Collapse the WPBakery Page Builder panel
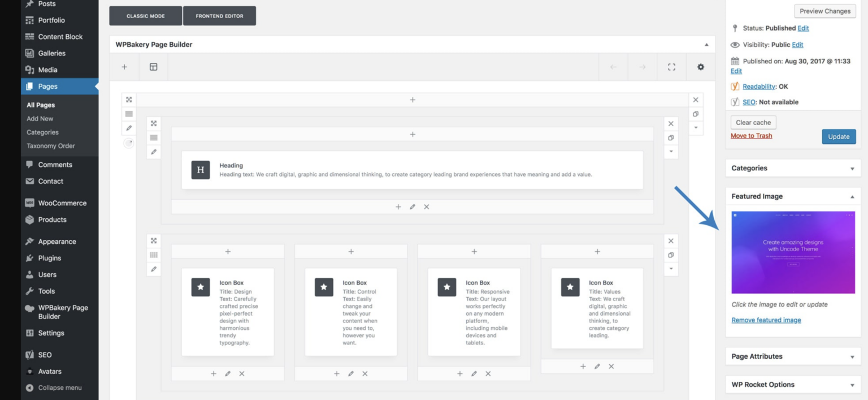868x400 pixels. click(x=706, y=45)
